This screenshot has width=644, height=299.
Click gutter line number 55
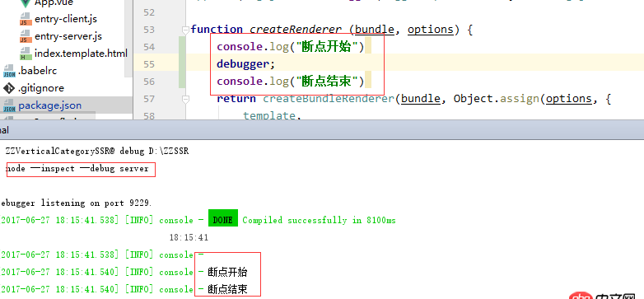click(149, 64)
